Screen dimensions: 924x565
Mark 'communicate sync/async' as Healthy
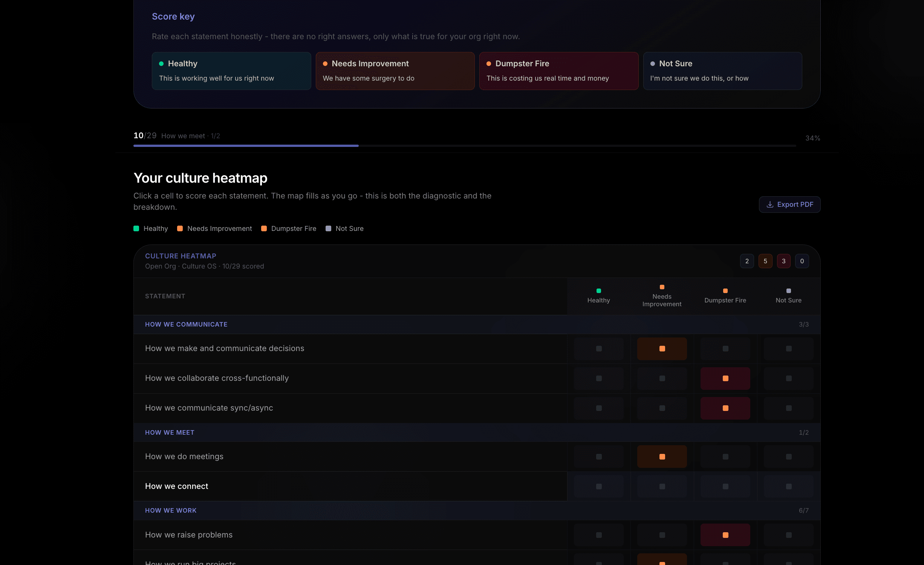click(599, 408)
